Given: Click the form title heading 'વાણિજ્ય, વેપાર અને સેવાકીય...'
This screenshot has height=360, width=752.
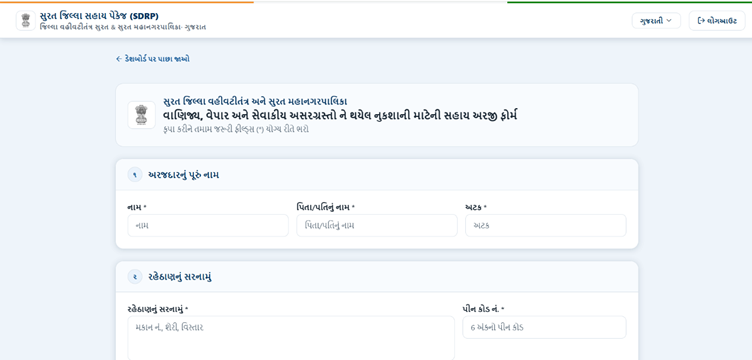Looking at the screenshot, I should (x=340, y=116).
